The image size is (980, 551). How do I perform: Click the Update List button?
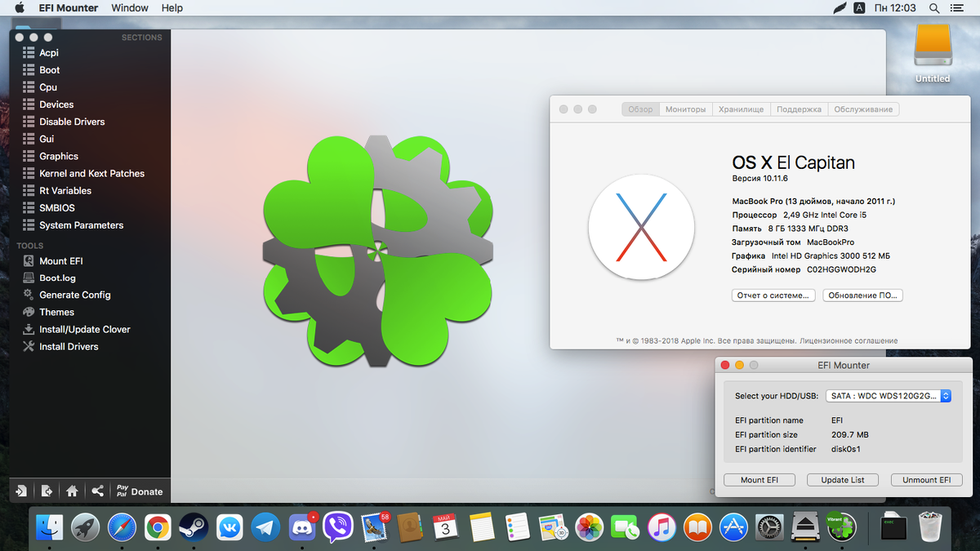(842, 480)
